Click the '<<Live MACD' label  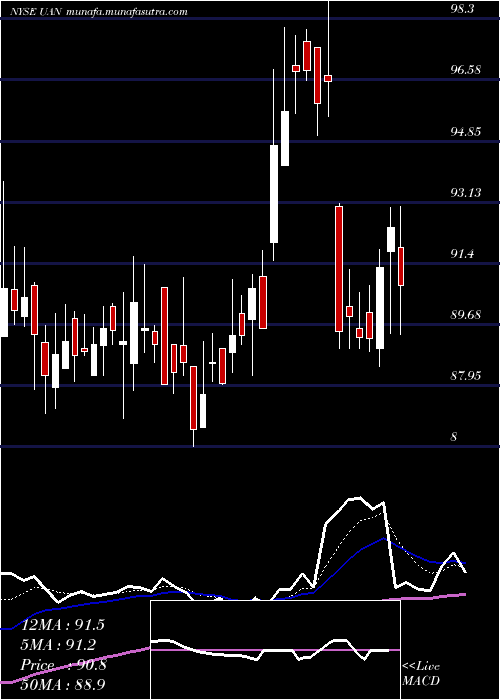click(421, 673)
